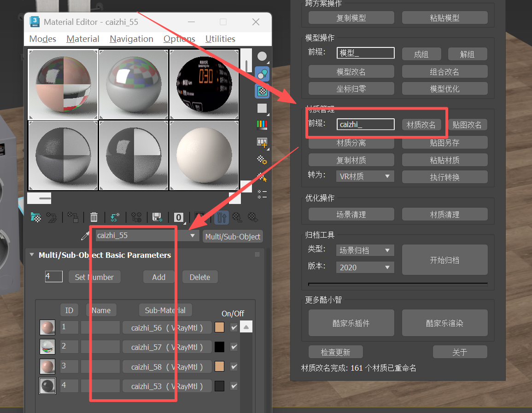Open the Sample Type sphere flyout
This screenshot has width=532, height=413.
(x=262, y=57)
